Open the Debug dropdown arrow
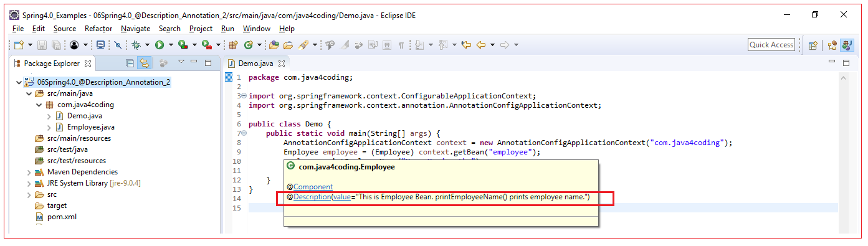This screenshot has height=246, width=868. pos(147,45)
